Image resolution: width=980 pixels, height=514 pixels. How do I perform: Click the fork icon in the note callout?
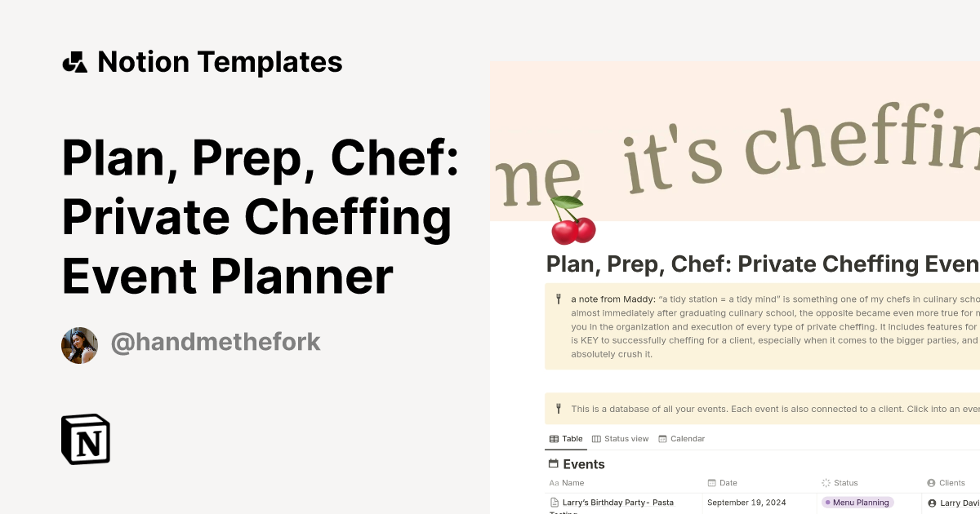(559, 299)
